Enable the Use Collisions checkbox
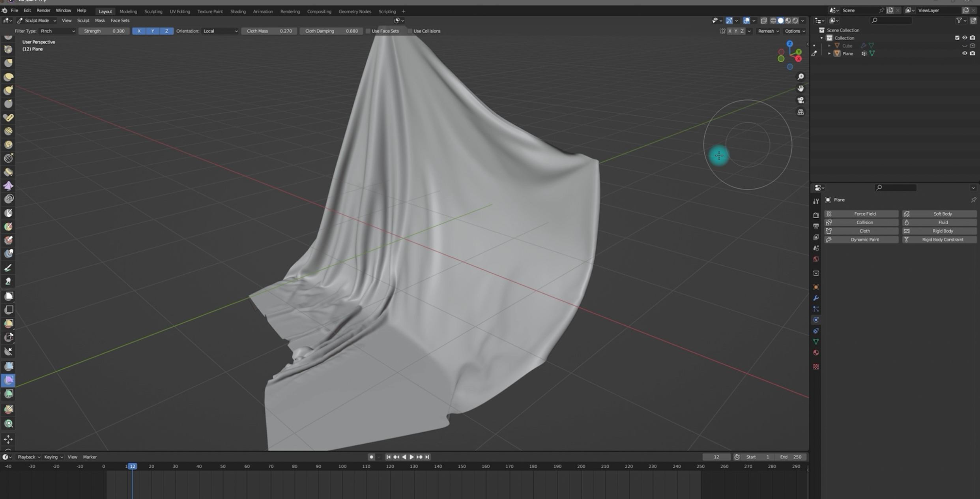The height and width of the screenshot is (499, 980). click(x=410, y=31)
